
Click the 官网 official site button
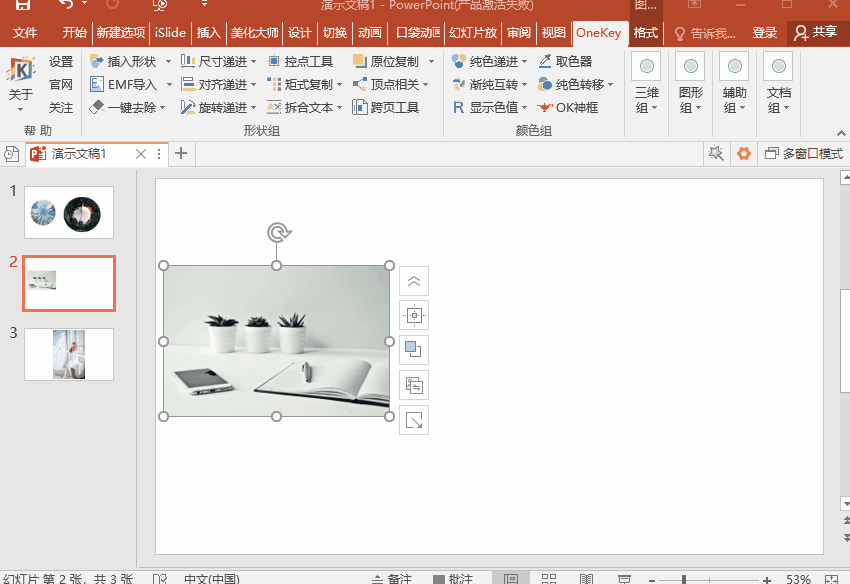(61, 85)
